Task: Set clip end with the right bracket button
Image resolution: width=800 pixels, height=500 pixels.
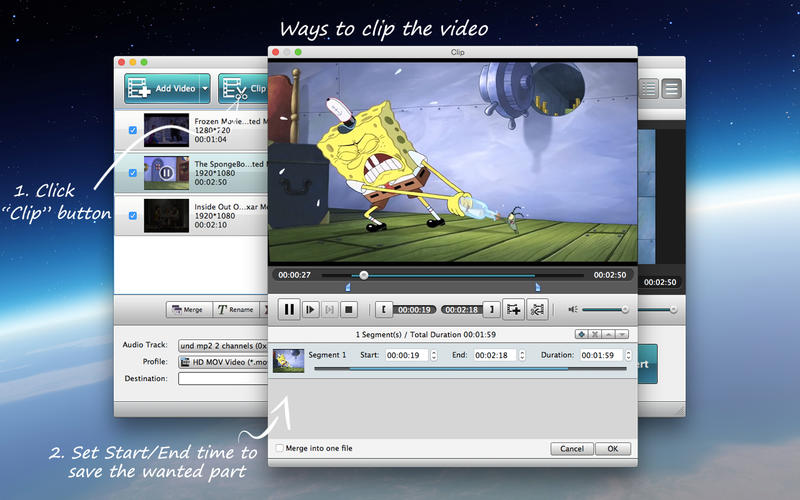Action: pos(490,310)
